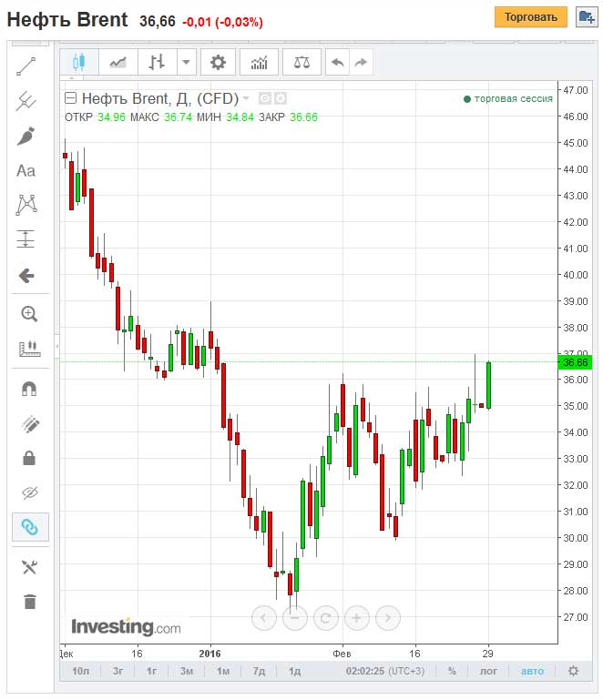Click the orange Торговать button
Viewport: 603px width, 700px height.
[x=531, y=17]
